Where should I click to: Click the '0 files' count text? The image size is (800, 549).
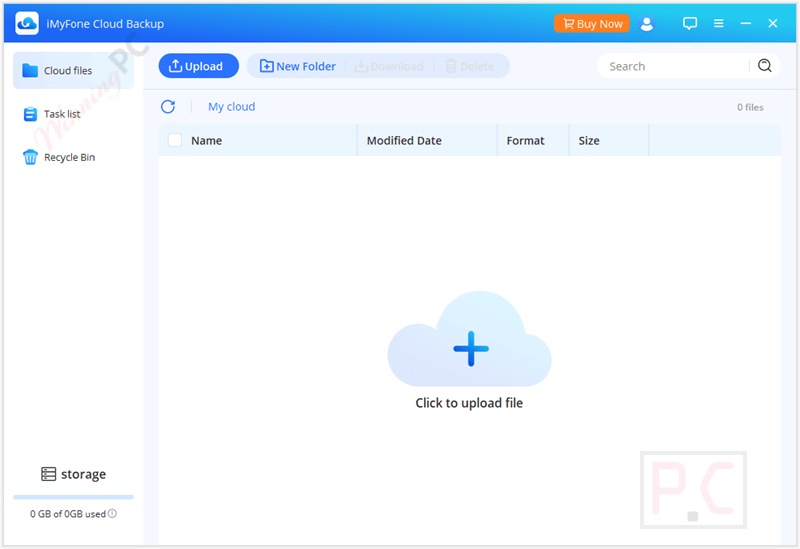pos(750,107)
